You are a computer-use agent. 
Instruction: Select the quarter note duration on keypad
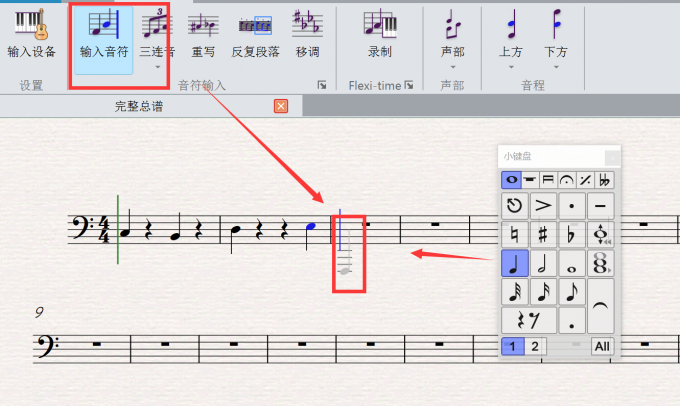point(515,263)
